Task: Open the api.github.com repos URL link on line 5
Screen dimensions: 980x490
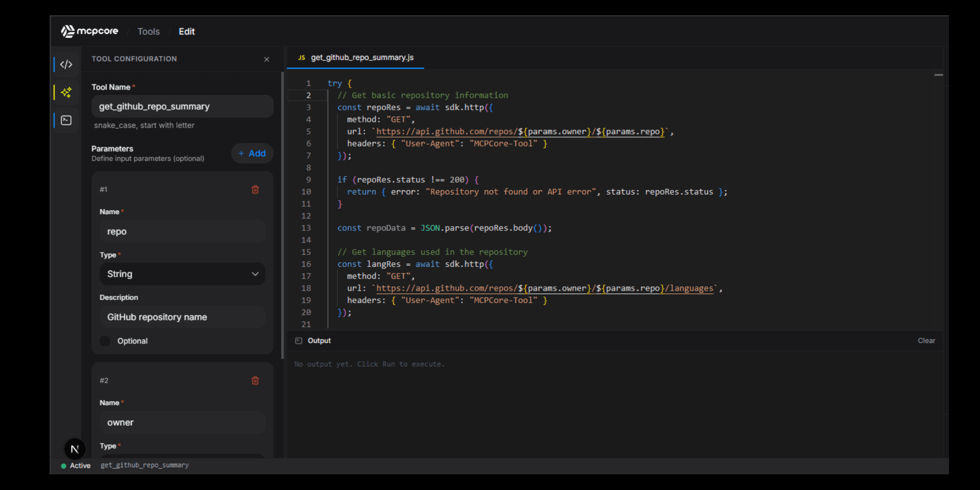Action: click(520, 132)
